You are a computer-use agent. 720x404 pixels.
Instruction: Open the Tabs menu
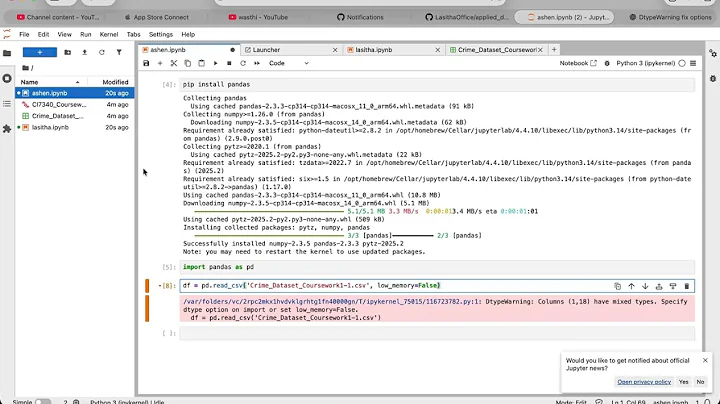click(x=133, y=34)
